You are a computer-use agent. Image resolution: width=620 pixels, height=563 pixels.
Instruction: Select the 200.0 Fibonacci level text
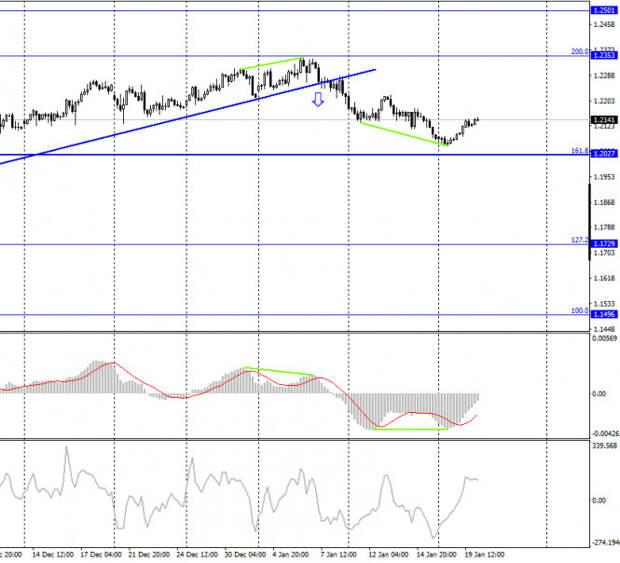(x=578, y=52)
